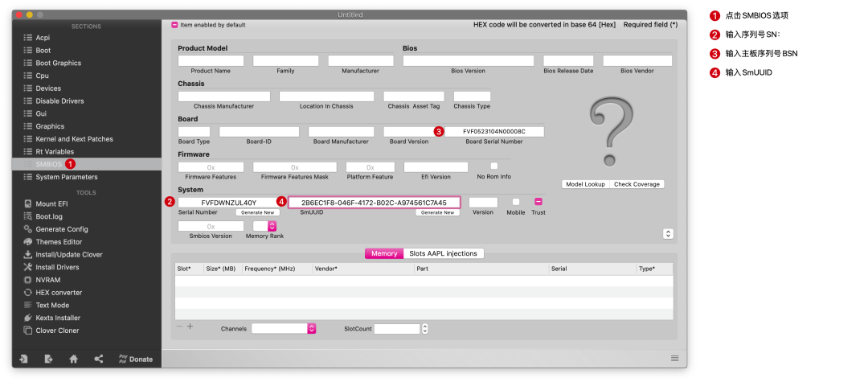This screenshot has height=382, width=868.
Task: Click the home icon in the bottom bar
Action: pos(73,359)
